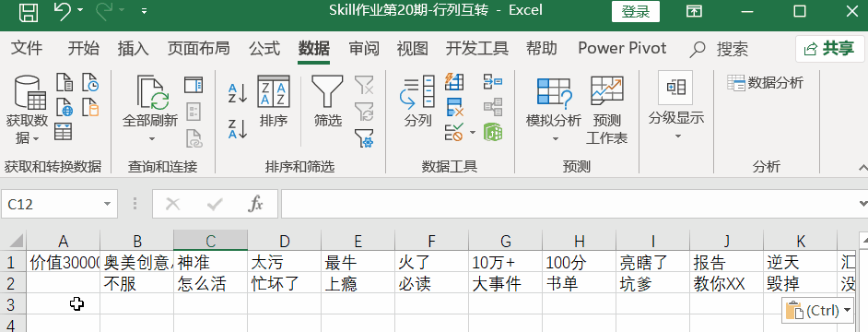
Task: Expand the Data Validation dropdown arrow
Action: [x=472, y=133]
